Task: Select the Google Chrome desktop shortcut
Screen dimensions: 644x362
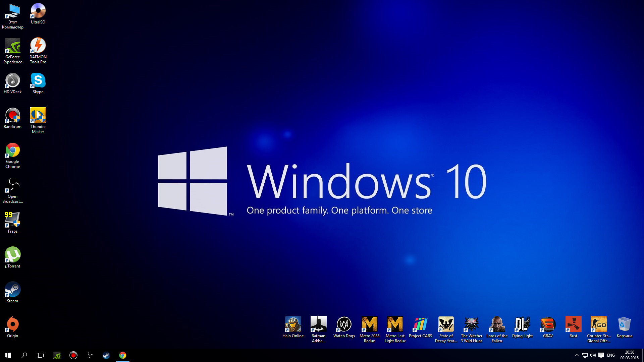Action: [x=13, y=156]
